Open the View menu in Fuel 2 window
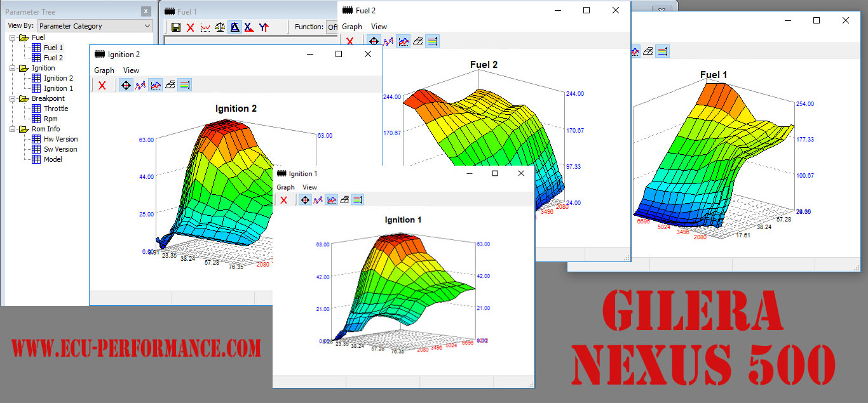 [379, 27]
